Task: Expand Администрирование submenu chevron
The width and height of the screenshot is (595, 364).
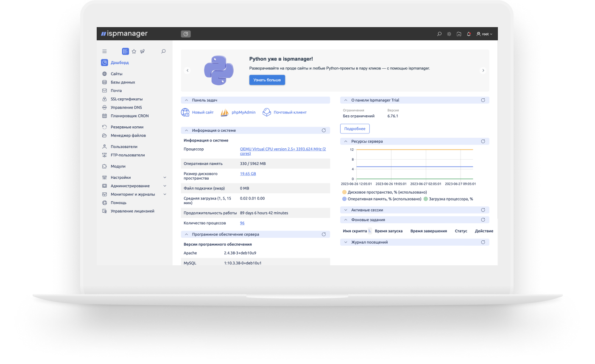Action: (165, 186)
